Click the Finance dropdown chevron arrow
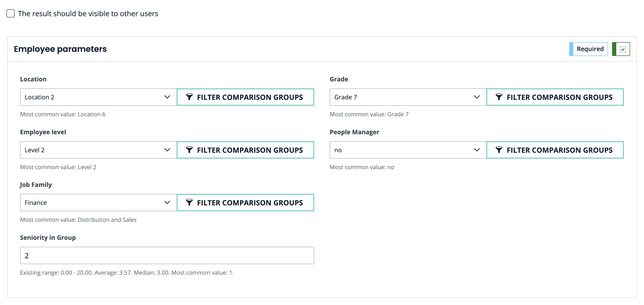The width and height of the screenshot is (644, 305). click(x=167, y=203)
